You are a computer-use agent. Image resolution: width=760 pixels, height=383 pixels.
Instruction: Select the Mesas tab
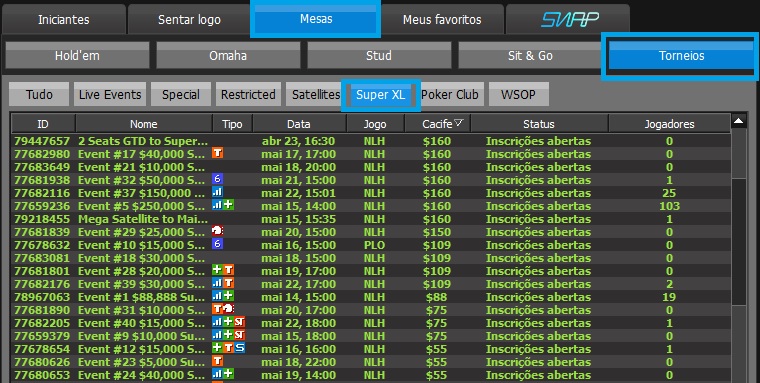[316, 18]
